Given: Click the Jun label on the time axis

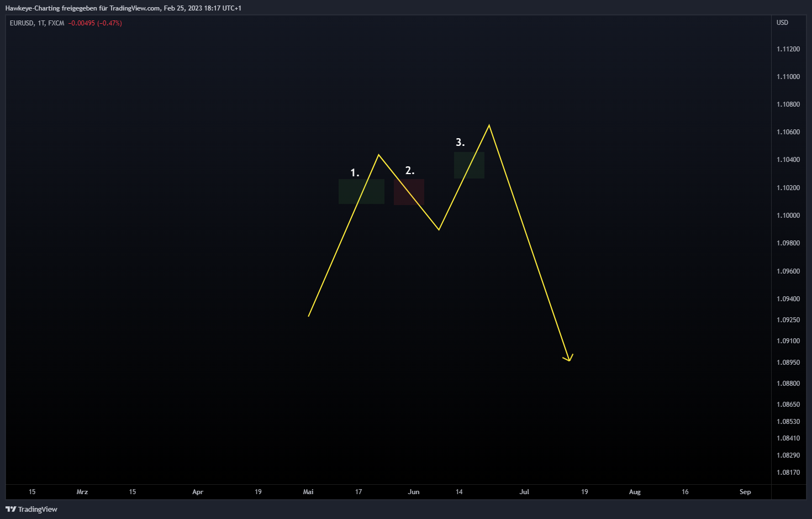Looking at the screenshot, I should point(414,492).
